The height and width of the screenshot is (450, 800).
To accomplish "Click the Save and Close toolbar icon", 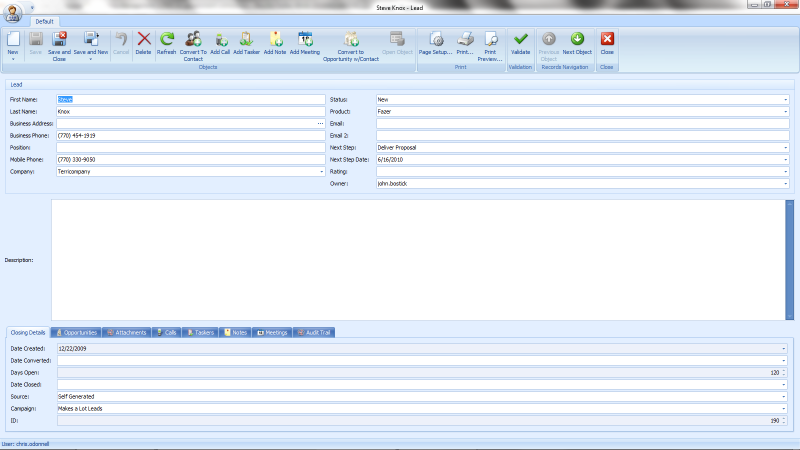I will pos(59,41).
